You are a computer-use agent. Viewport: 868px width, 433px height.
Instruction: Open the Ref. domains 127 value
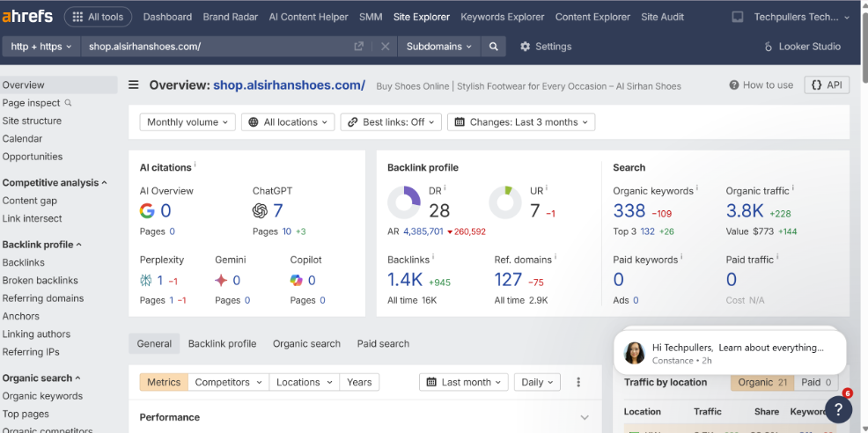pyautogui.click(x=508, y=280)
